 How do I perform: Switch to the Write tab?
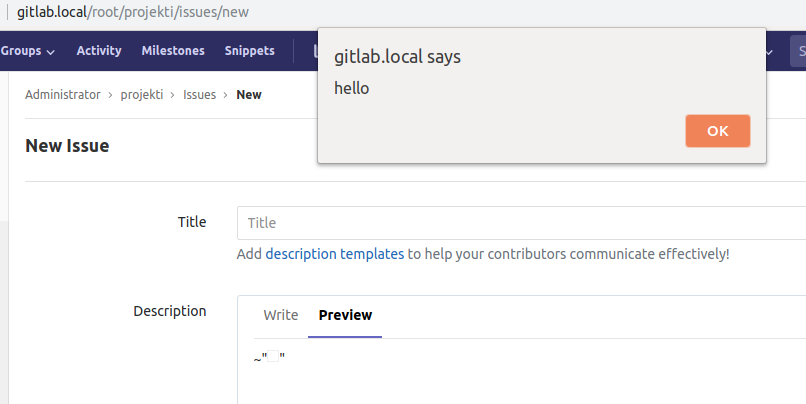point(281,315)
